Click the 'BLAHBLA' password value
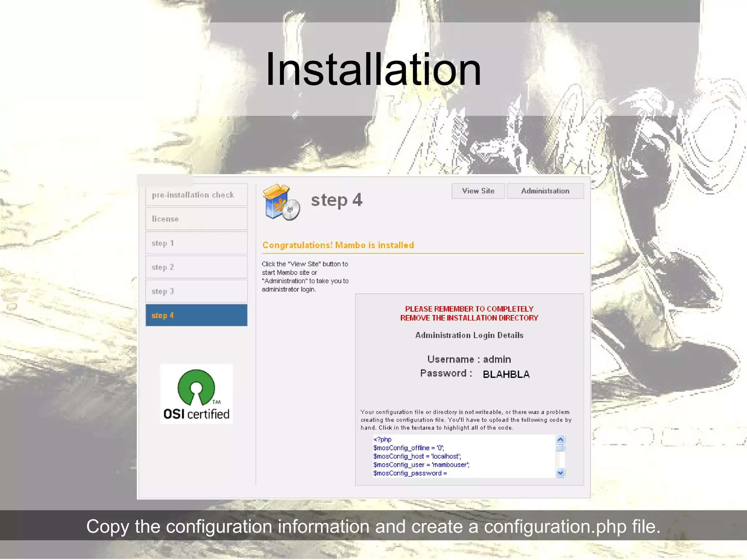Viewport: 747px width, 560px height. [x=506, y=374]
